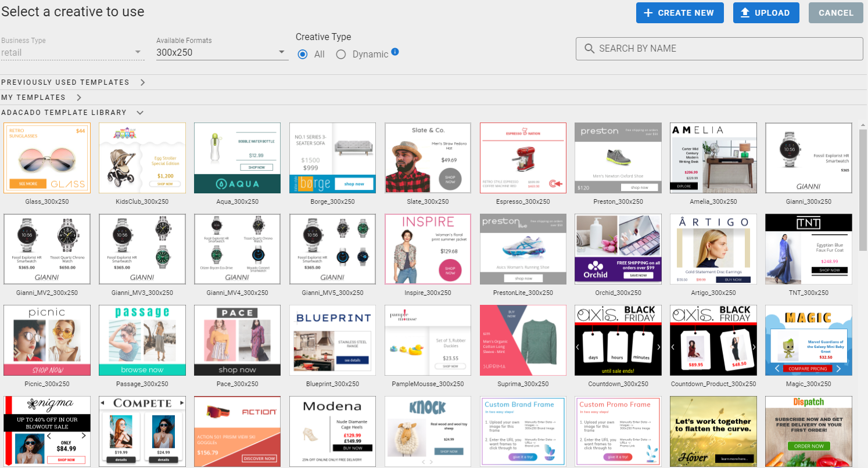Click the info icon beside Dynamic
The width and height of the screenshot is (868, 468).
coord(395,52)
